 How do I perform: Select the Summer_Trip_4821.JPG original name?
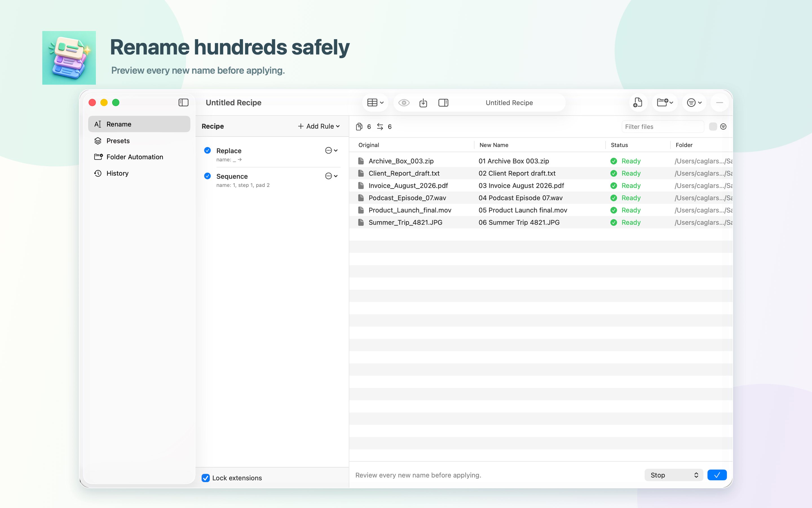(x=405, y=222)
